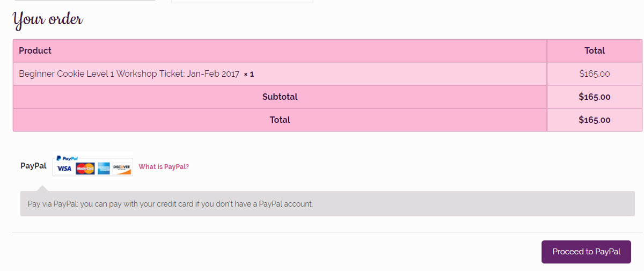Click the MasterCard logo icon
This screenshot has height=271, width=644.
pos(85,169)
